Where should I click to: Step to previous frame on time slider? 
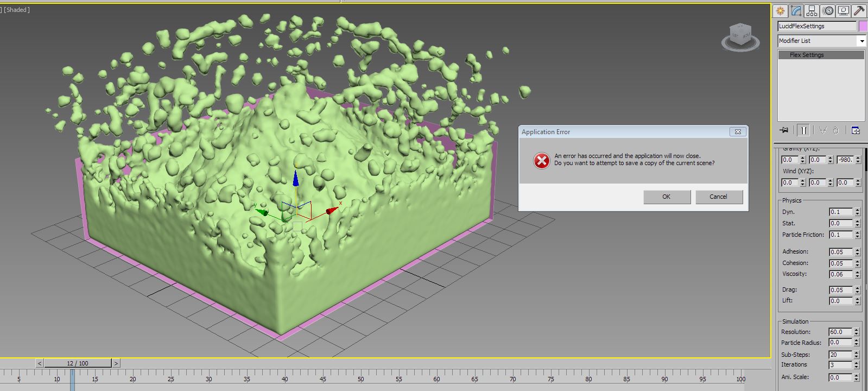[40, 363]
